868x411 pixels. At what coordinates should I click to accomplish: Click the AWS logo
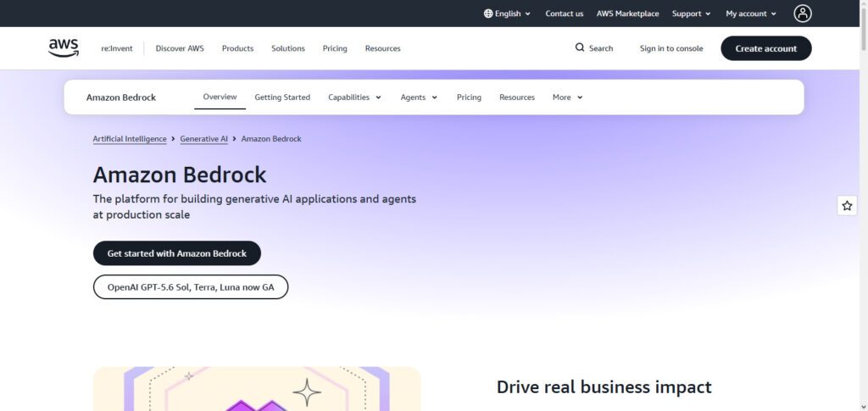63,48
